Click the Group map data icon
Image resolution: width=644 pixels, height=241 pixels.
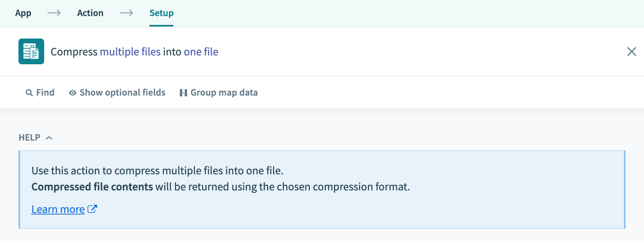tap(183, 92)
